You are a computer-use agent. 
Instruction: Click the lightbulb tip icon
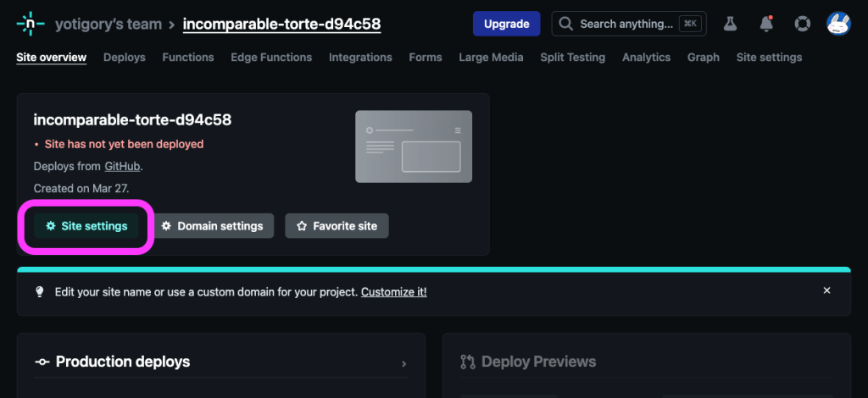click(x=39, y=292)
